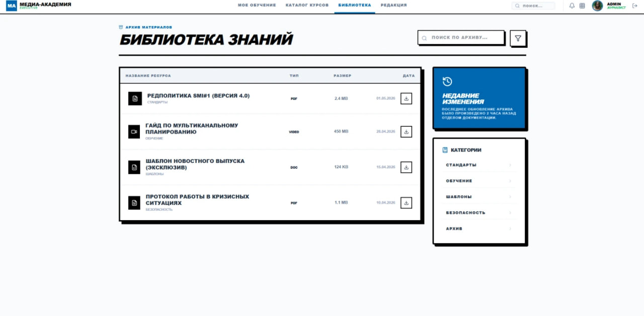Screen dimensions: 644x316
Task: Open Редполитика SMI#1 (Версия 4.0) title
Action: [x=198, y=95]
